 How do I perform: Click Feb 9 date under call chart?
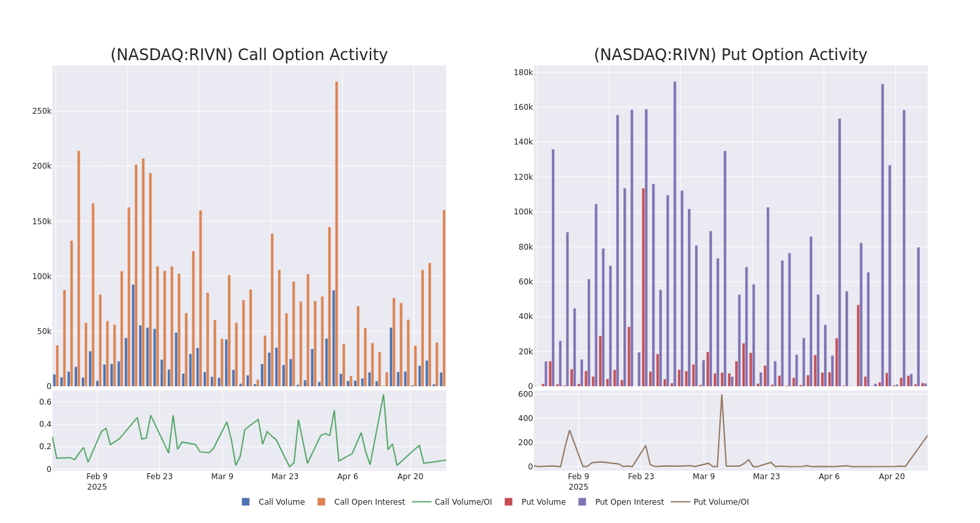click(x=97, y=477)
